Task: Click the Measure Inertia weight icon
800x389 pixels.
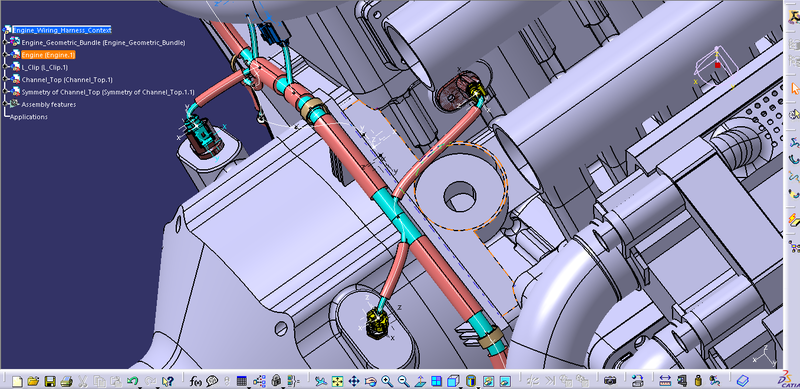Action: (x=698, y=381)
